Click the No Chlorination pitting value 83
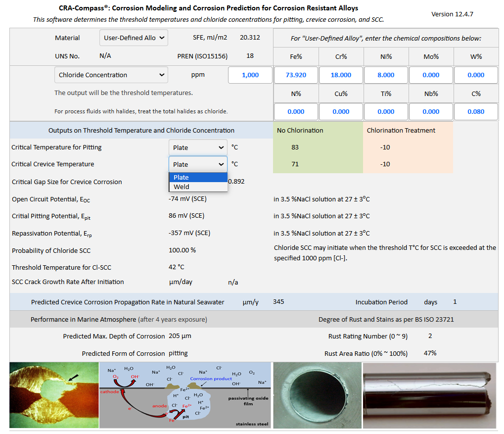 tap(295, 147)
